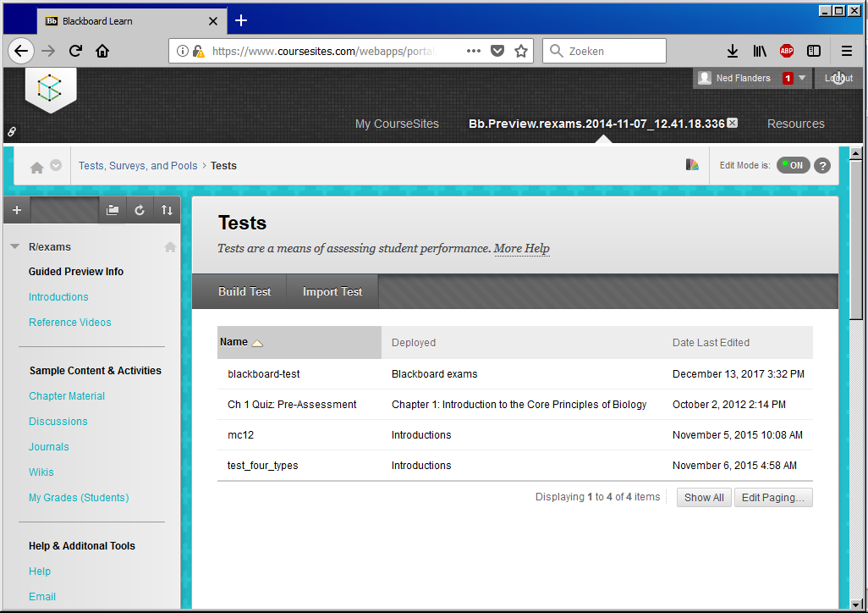Select the test_four_types test
The image size is (868, 613).
tap(262, 466)
